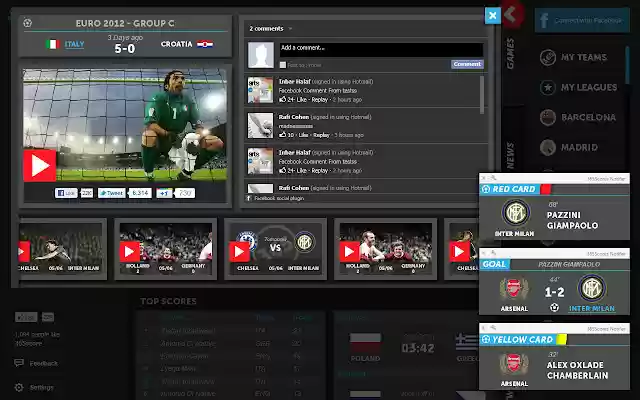Click the logo icon in the Yellow Card header
This screenshot has width=640, height=400.
coord(486,339)
